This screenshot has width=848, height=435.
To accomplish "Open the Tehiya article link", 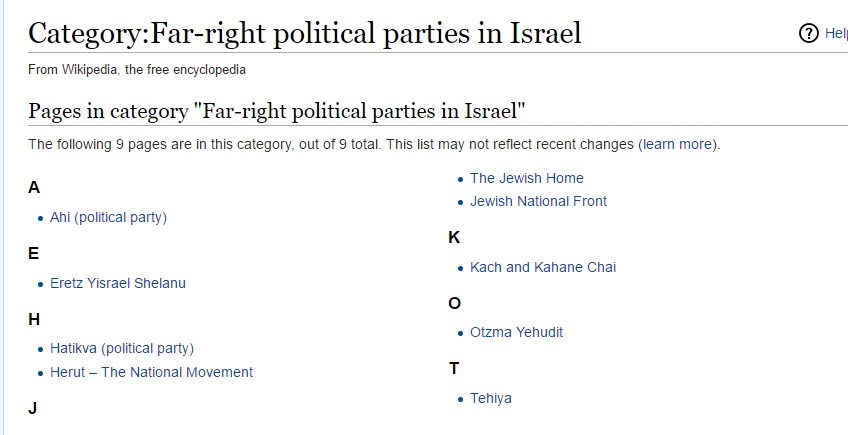I will tap(491, 398).
